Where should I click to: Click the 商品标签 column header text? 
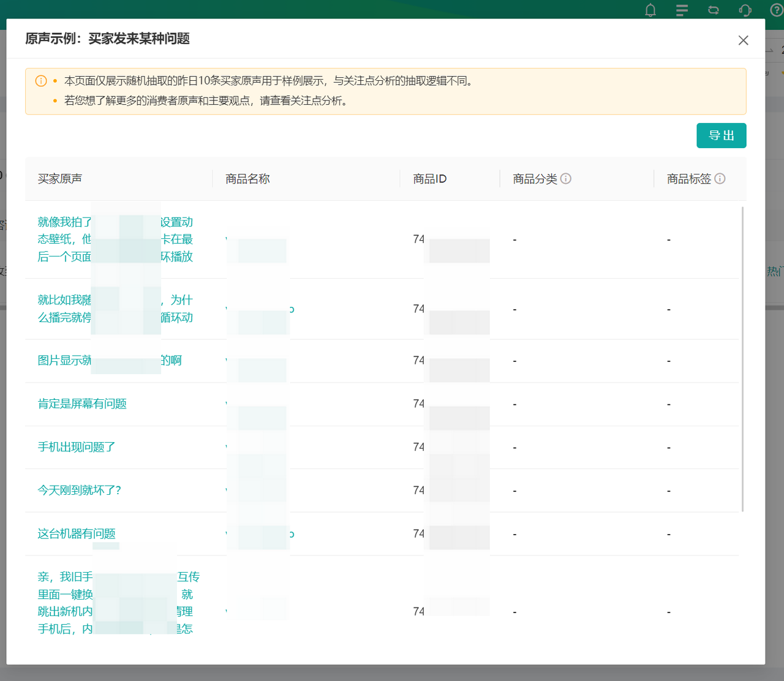point(689,179)
